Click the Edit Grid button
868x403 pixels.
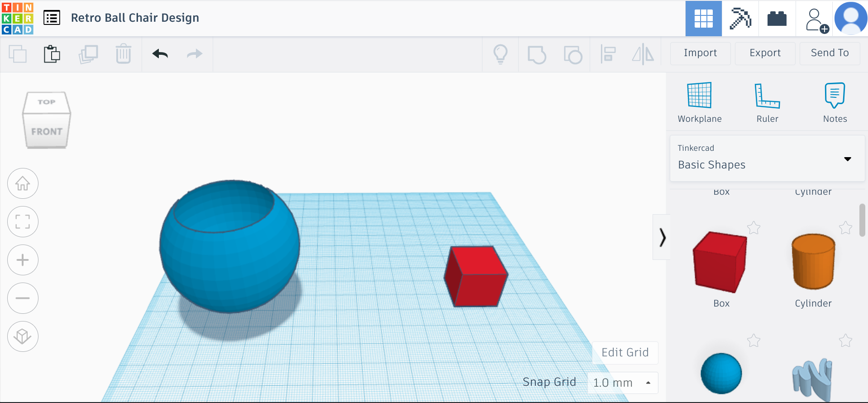coord(625,353)
